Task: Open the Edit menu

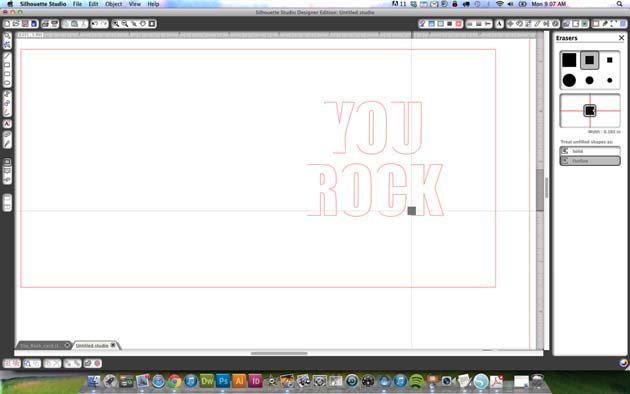Action: tap(93, 4)
